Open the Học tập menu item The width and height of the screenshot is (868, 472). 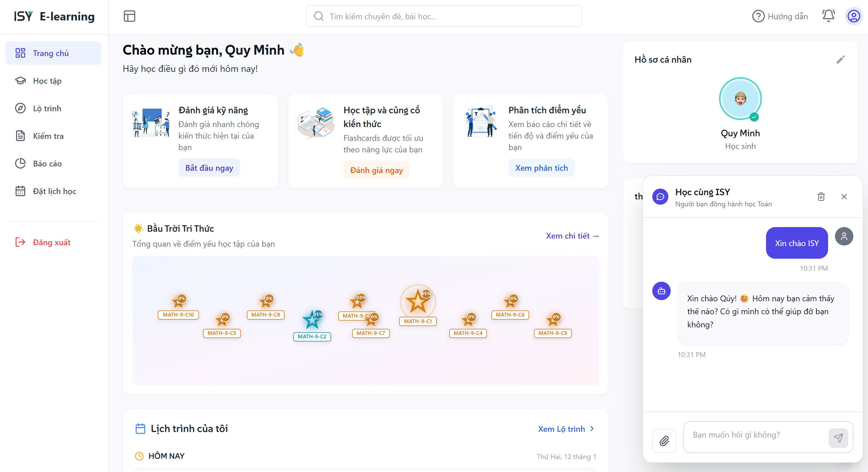(47, 81)
